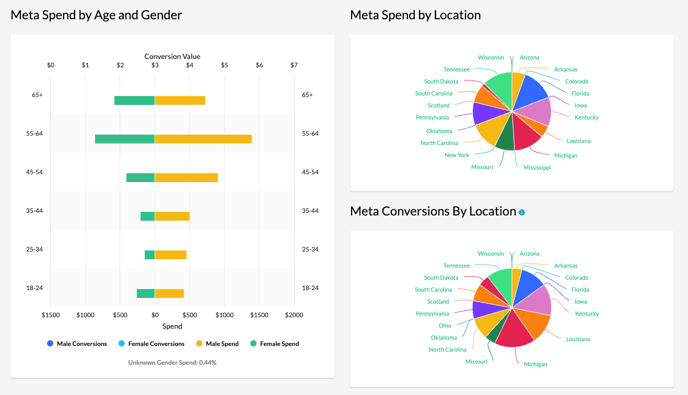Click Kentucky label in Meta Spend by Location chart

(587, 118)
